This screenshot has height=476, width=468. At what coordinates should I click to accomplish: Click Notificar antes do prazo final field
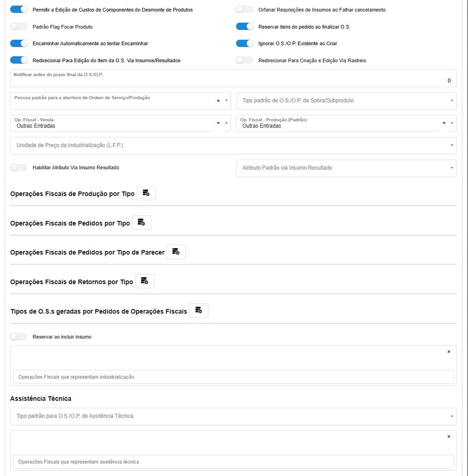pyautogui.click(x=233, y=81)
